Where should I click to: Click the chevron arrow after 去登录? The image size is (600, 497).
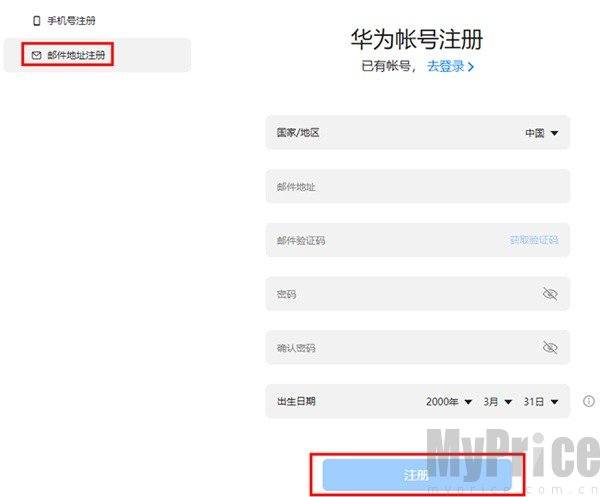click(x=471, y=67)
